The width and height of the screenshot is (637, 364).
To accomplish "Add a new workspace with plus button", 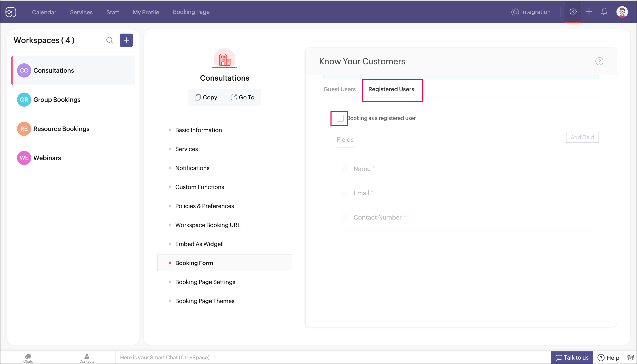I will pos(126,40).
